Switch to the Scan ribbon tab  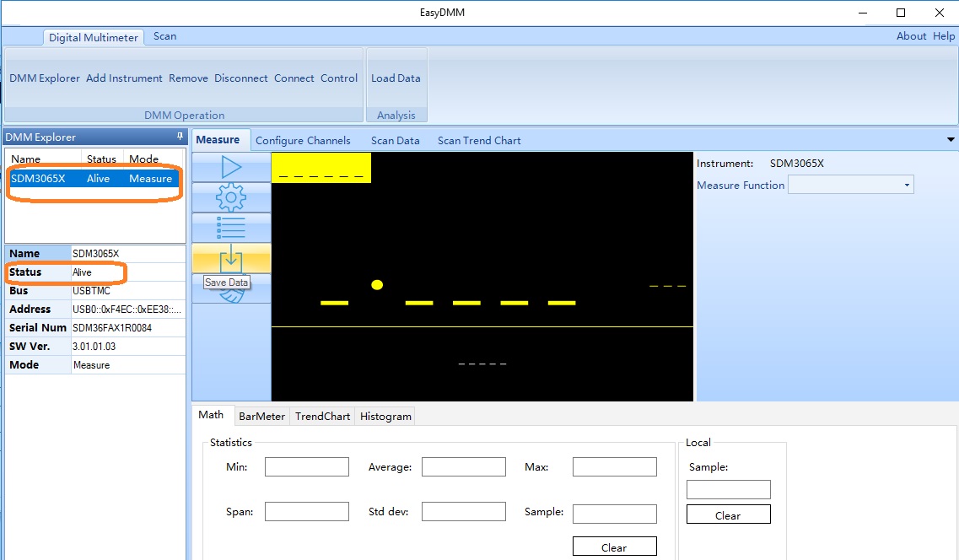pos(164,36)
